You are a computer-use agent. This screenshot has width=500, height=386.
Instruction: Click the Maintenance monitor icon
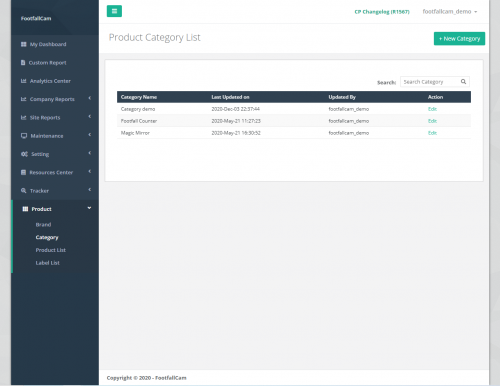coord(24,136)
